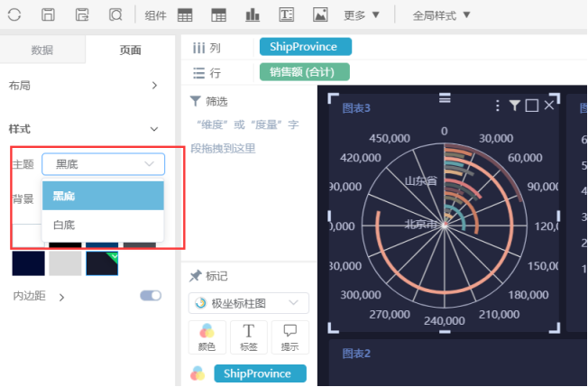Image resolution: width=588 pixels, height=387 pixels.
Task: Click the save-as icon in toolbar
Action: coord(82,15)
